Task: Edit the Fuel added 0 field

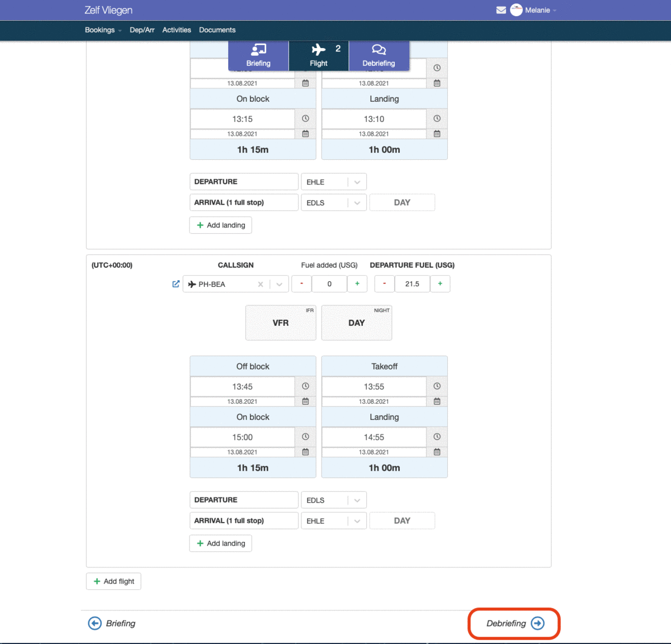Action: coord(329,283)
